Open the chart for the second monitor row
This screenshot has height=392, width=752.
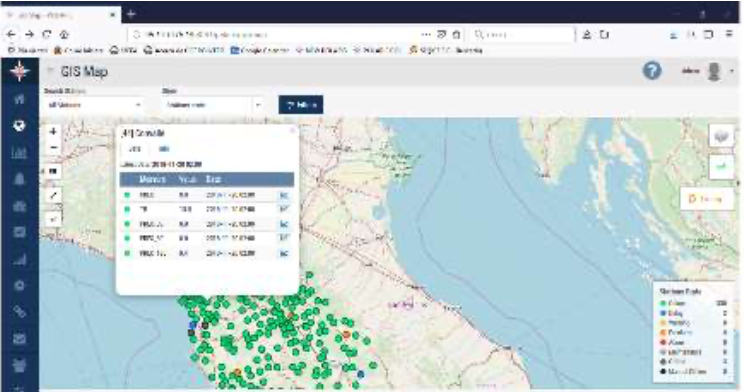(x=284, y=209)
